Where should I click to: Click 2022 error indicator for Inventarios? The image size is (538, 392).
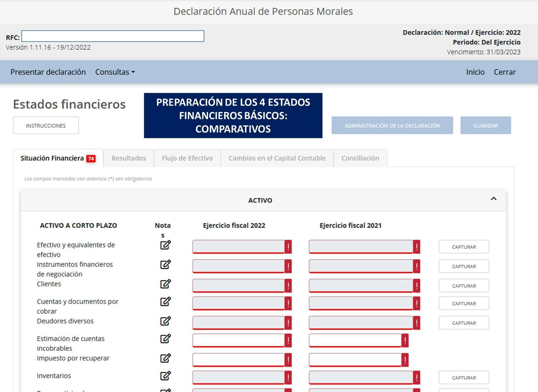pos(288,377)
